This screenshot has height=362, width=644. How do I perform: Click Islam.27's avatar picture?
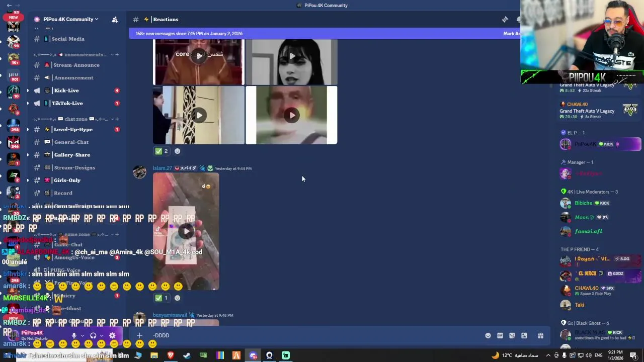[139, 172]
